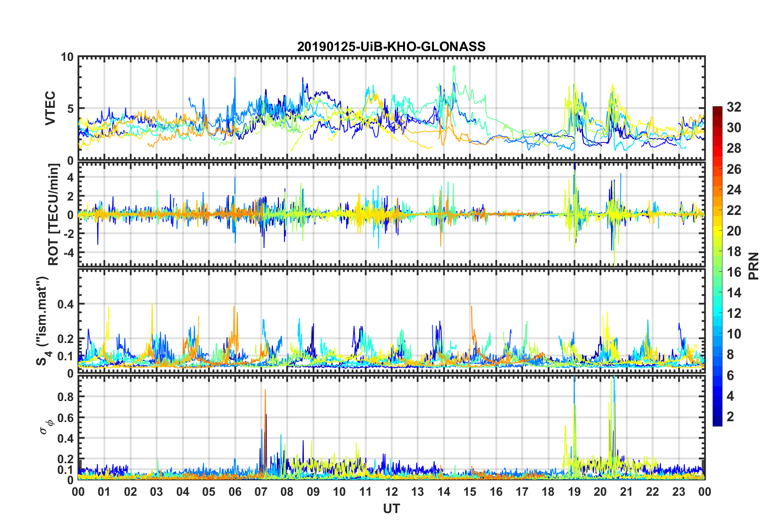
Task: Click colorbar tick label 24
Action: point(734,190)
